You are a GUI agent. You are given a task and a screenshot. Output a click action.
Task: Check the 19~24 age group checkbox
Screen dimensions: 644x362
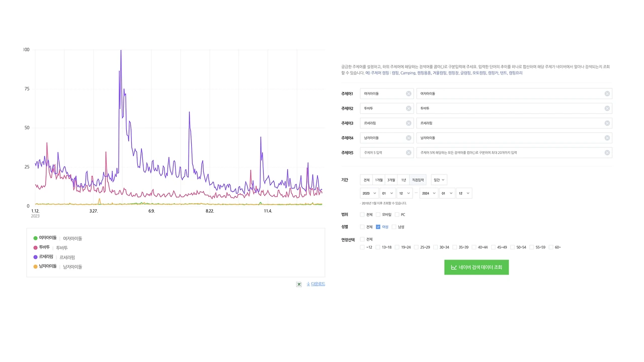tap(397, 247)
